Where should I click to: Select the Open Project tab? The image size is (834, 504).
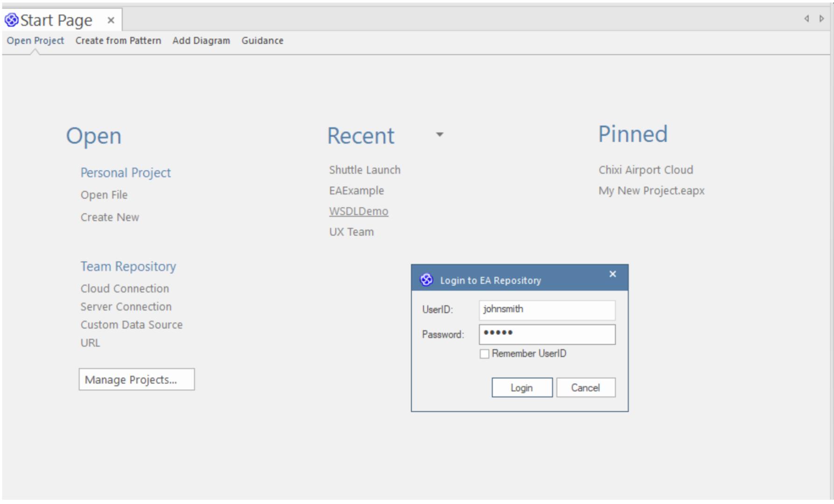35,41
